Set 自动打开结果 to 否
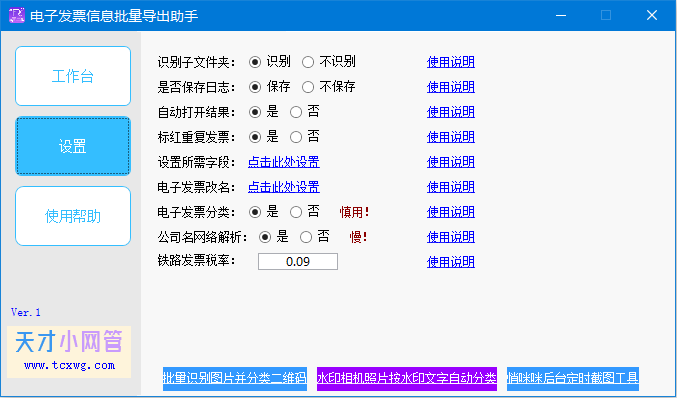 (x=296, y=112)
